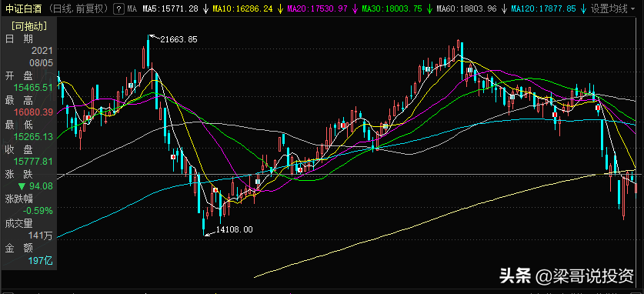The height and width of the screenshot is (294, 644).
Task: Click the question mark help icon
Action: click(118, 8)
